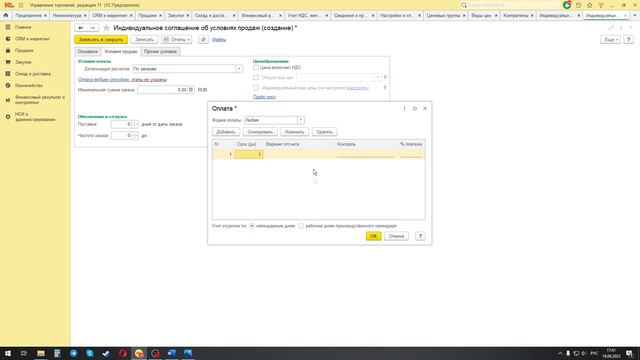Open the Склад и доставка sidebar section
Image resolution: width=640 pixels, height=360 pixels.
[x=33, y=74]
